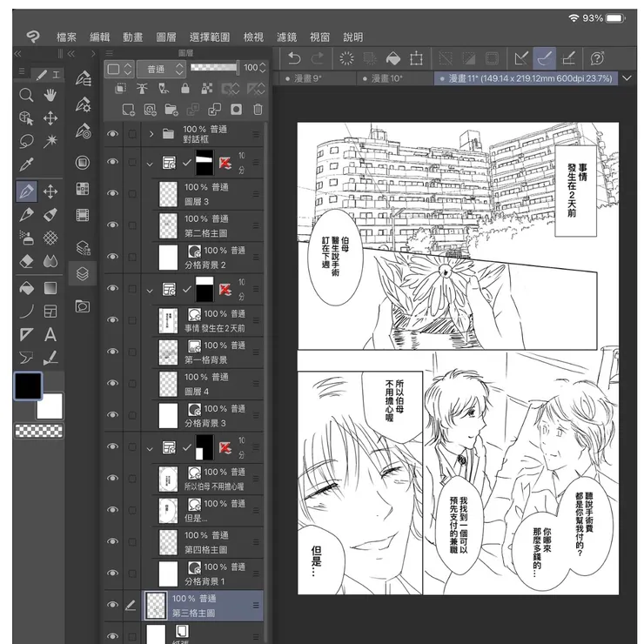Select the Auto select magic wand tool
Viewport: 644px width, 644px height.
pos(50,141)
